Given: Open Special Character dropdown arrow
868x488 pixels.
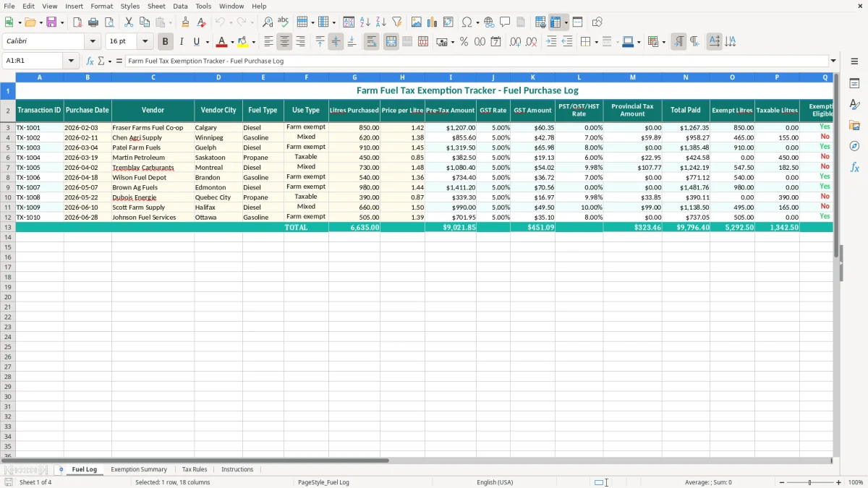Looking at the screenshot, I should pos(477,22).
